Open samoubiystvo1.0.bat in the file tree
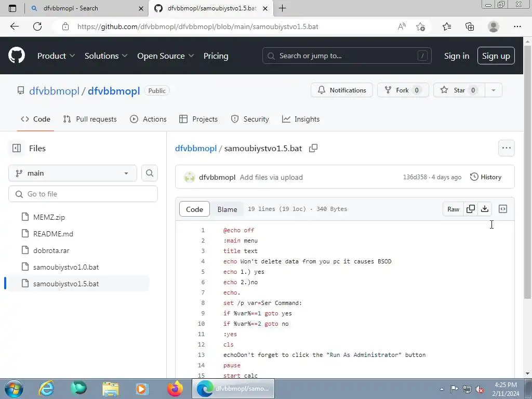 pos(66,267)
